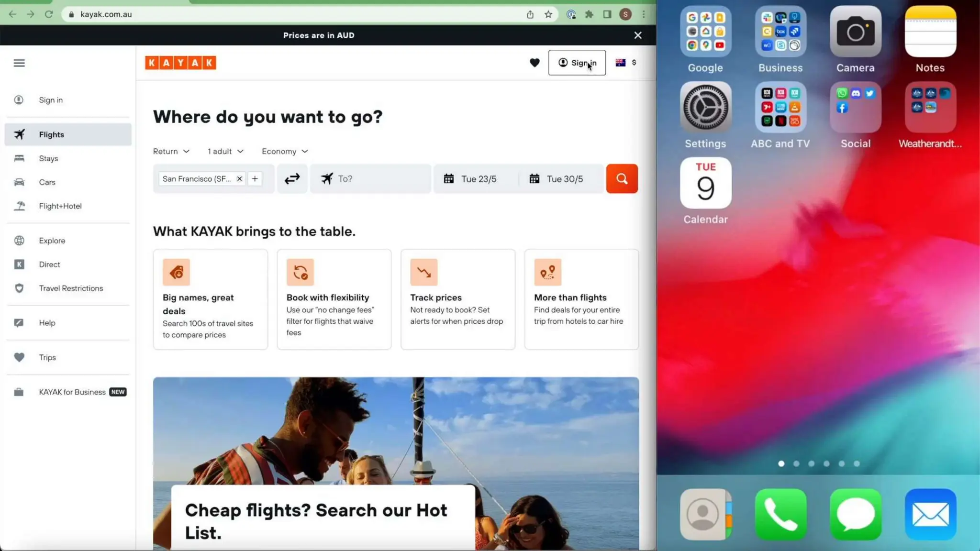The image size is (980, 551).
Task: Open the Camera app
Action: [855, 32]
